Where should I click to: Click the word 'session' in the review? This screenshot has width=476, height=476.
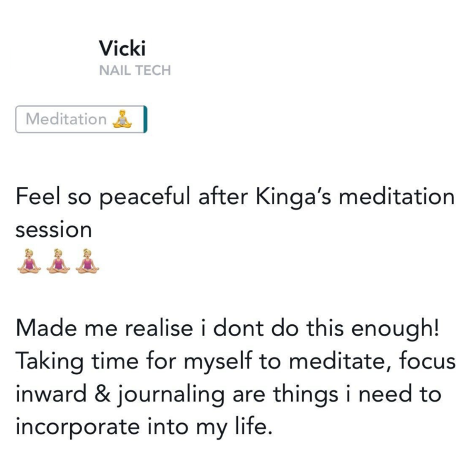tap(54, 228)
